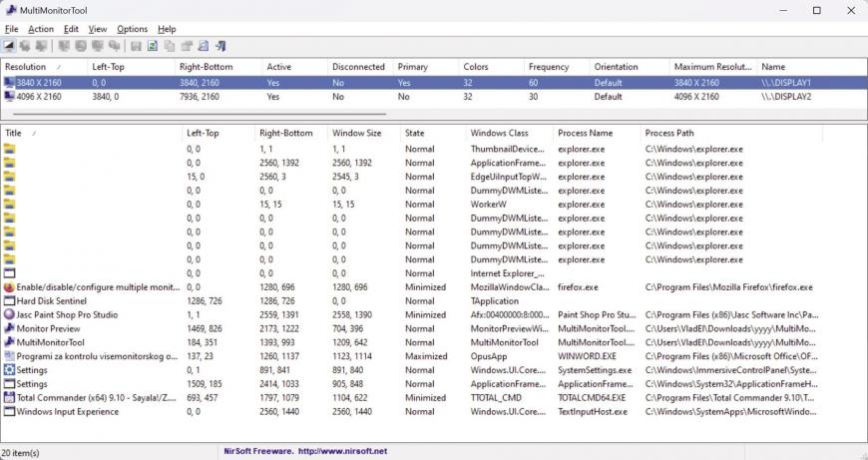Click the WINWORD.EXE process name cell
The width and height of the screenshot is (868, 460).
click(589, 356)
